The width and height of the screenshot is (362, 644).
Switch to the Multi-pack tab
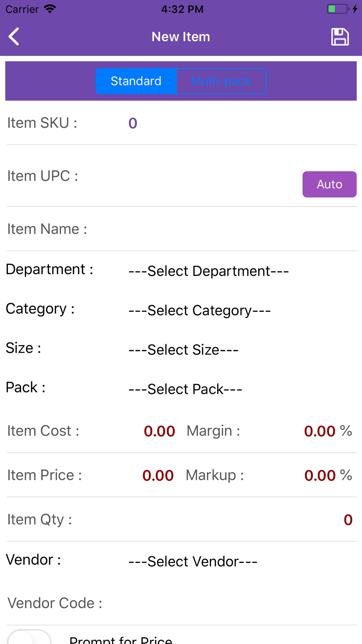click(x=221, y=81)
